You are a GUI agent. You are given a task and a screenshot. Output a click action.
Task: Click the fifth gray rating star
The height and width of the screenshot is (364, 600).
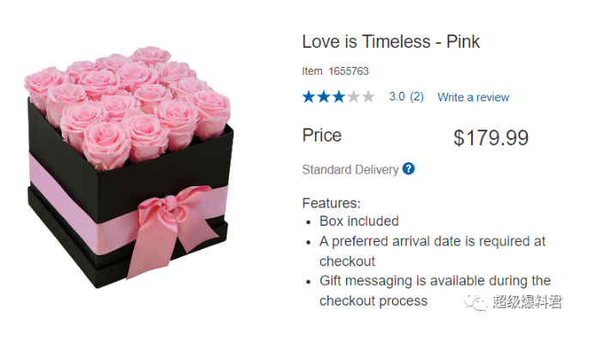click(367, 97)
